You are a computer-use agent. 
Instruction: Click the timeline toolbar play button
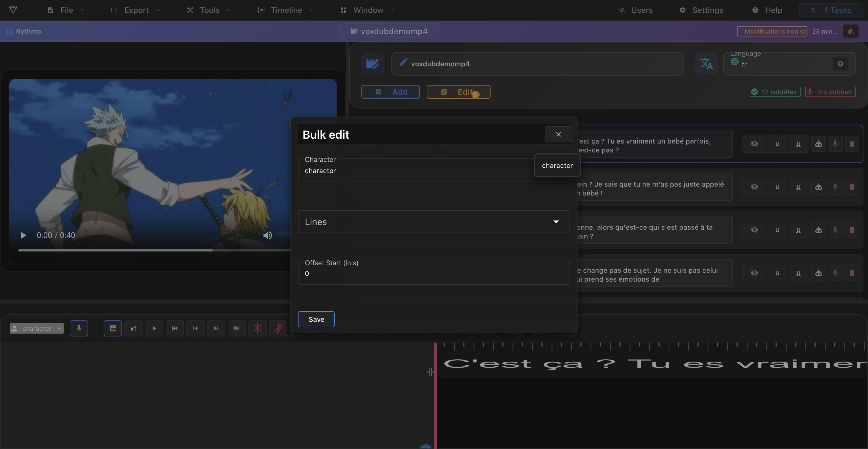(x=154, y=328)
